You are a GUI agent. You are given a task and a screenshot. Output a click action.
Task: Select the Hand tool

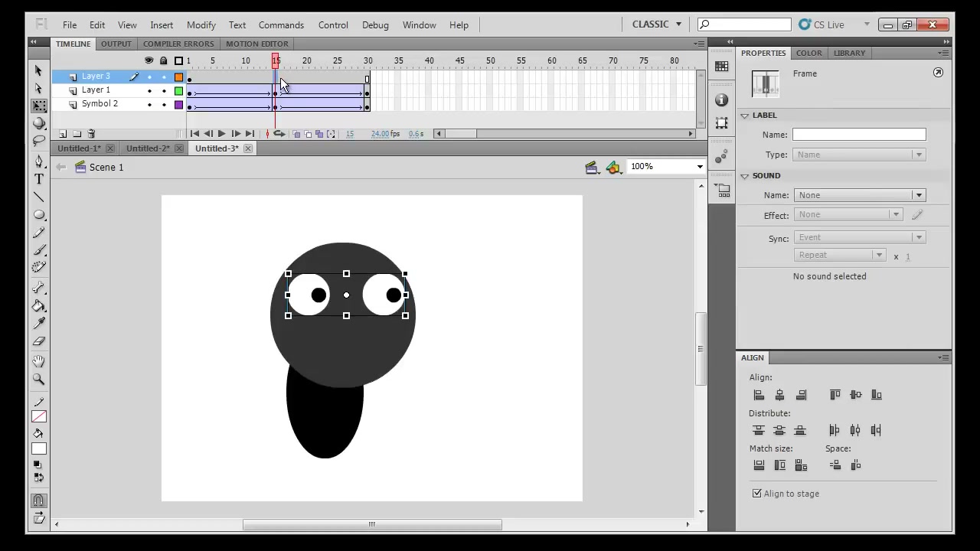[x=39, y=361]
